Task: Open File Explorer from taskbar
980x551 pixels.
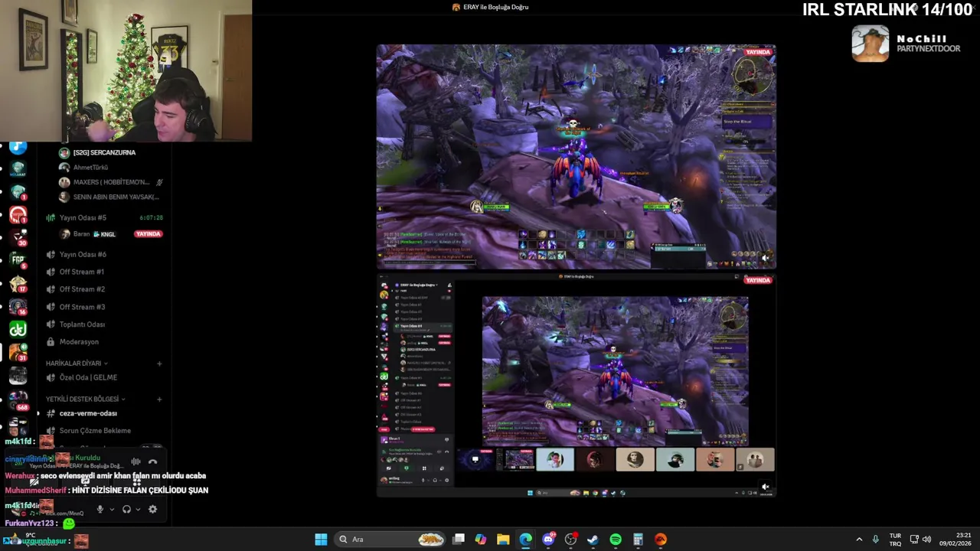Action: click(503, 540)
